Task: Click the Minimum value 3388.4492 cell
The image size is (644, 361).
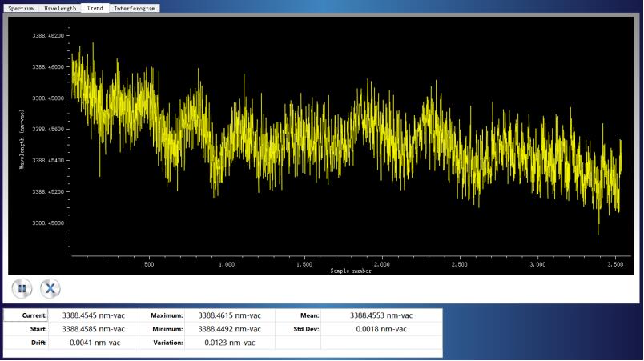Action: coord(229,329)
